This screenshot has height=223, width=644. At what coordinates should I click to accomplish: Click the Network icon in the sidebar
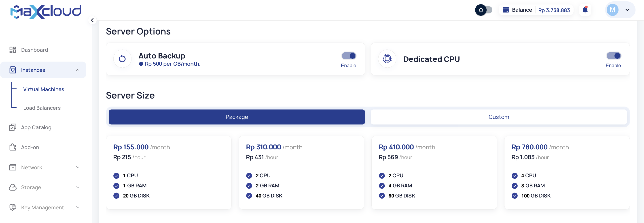13,167
